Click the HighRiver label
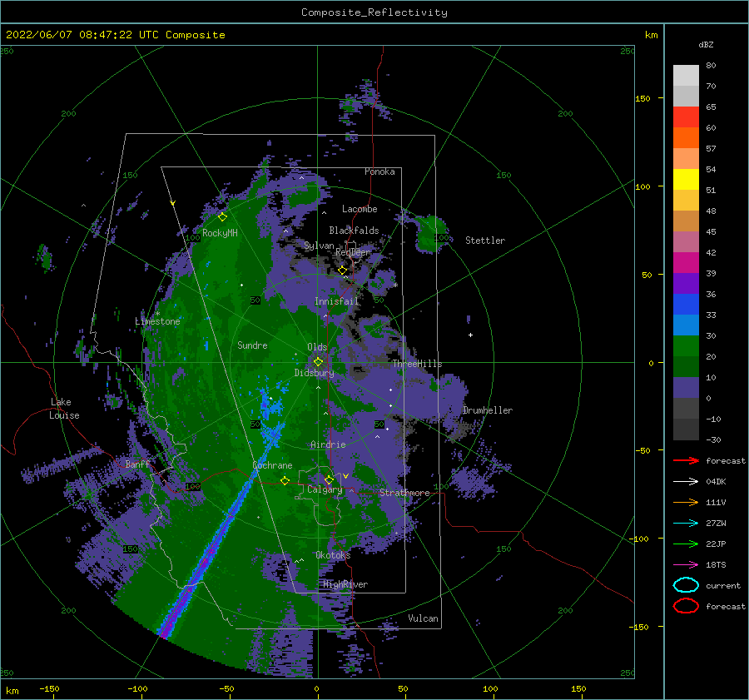This screenshot has width=749, height=700. tap(345, 584)
